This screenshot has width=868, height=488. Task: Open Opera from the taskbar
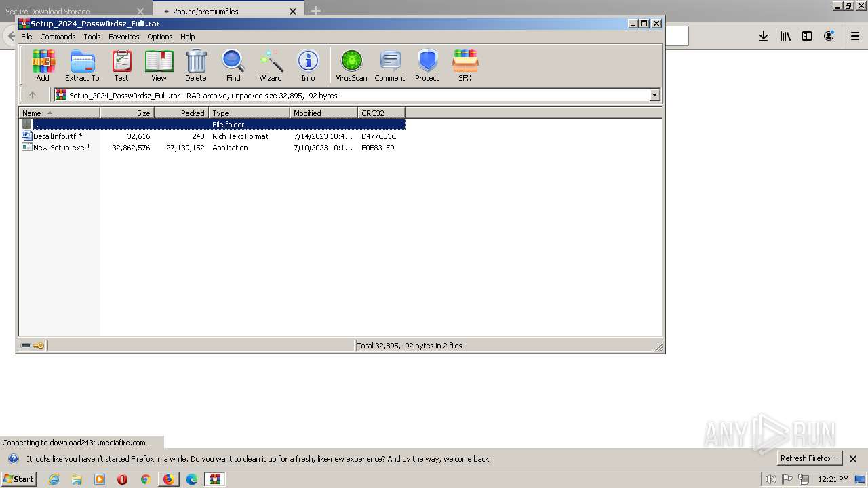(122, 479)
